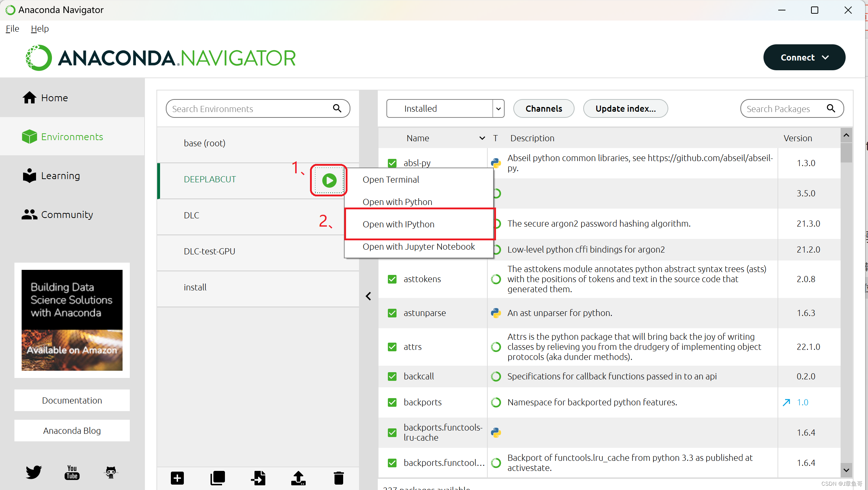This screenshot has width=868, height=490.
Task: Expand the Installed filter dropdown
Action: pyautogui.click(x=498, y=109)
